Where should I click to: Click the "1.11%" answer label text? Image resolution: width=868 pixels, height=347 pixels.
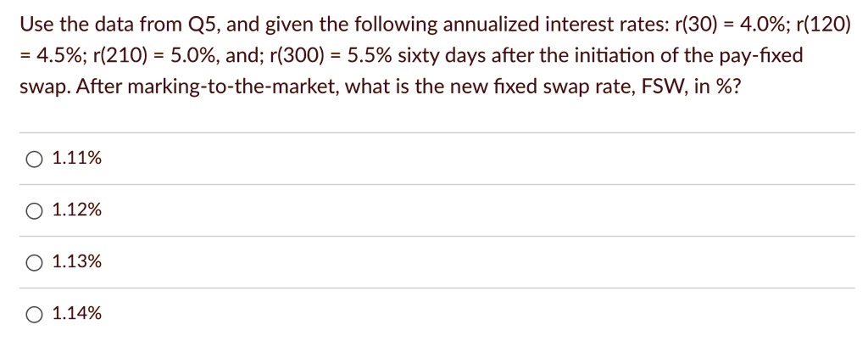[x=77, y=160]
